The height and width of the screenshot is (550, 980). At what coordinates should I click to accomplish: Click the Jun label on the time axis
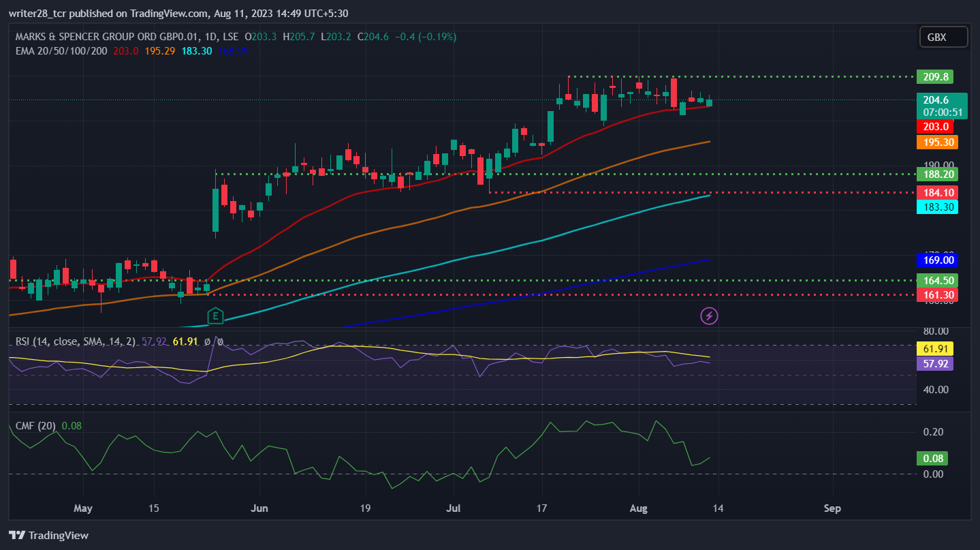coord(259,508)
